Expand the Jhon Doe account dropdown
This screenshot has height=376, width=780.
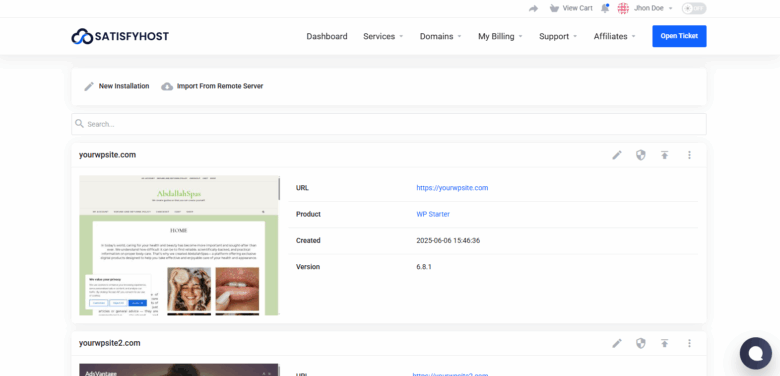[653, 8]
